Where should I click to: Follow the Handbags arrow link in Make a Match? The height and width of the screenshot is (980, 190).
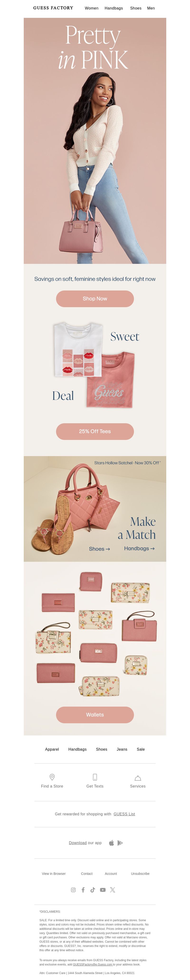[139, 548]
